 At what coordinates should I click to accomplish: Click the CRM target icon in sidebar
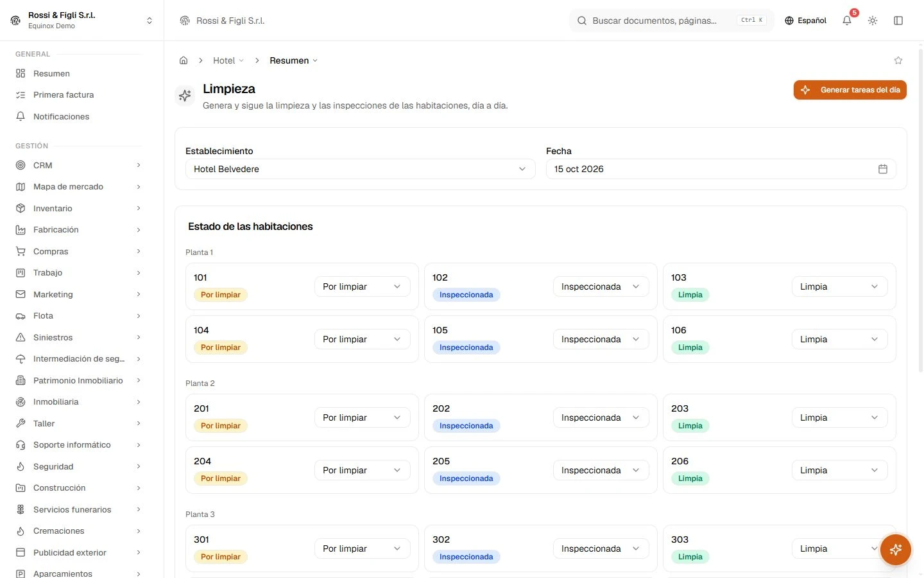tap(21, 165)
